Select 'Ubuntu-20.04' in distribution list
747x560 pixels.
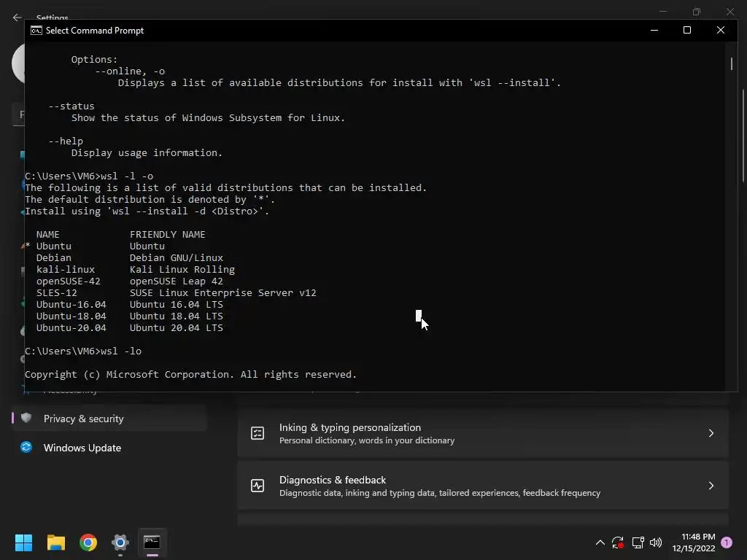click(x=71, y=327)
